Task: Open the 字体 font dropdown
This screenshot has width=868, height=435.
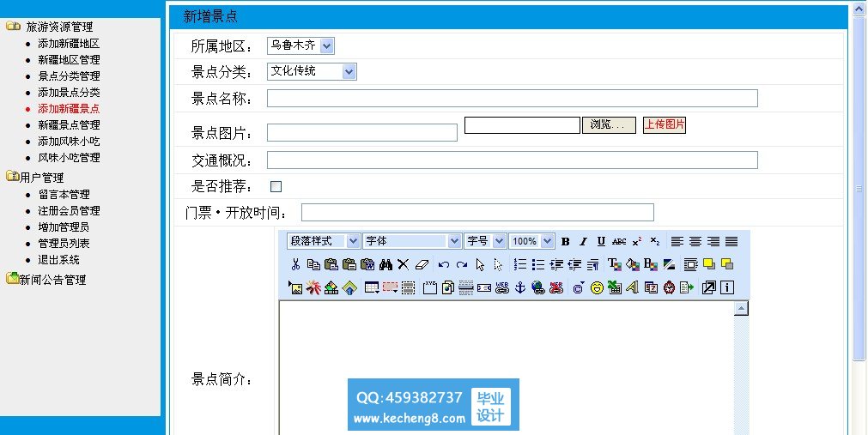Action: pos(412,241)
